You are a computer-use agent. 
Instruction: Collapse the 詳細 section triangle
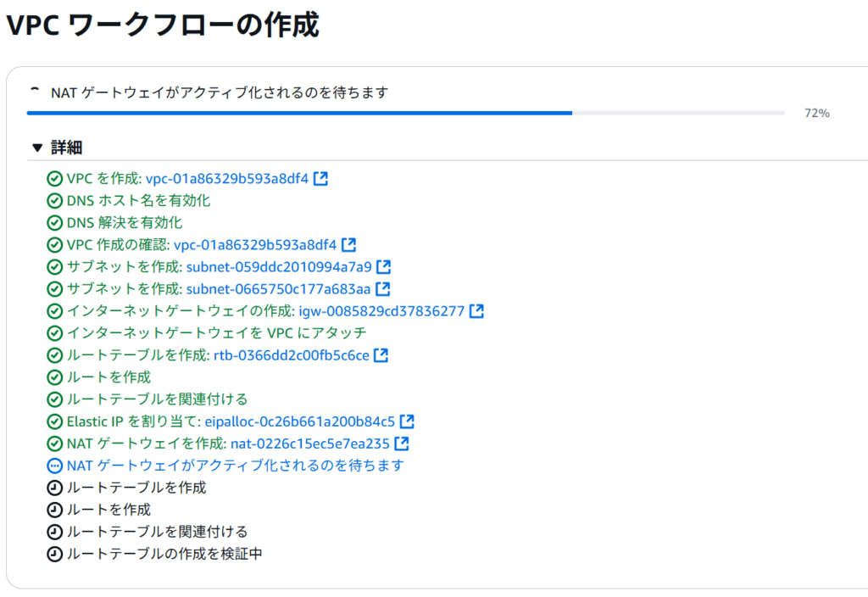(36, 148)
